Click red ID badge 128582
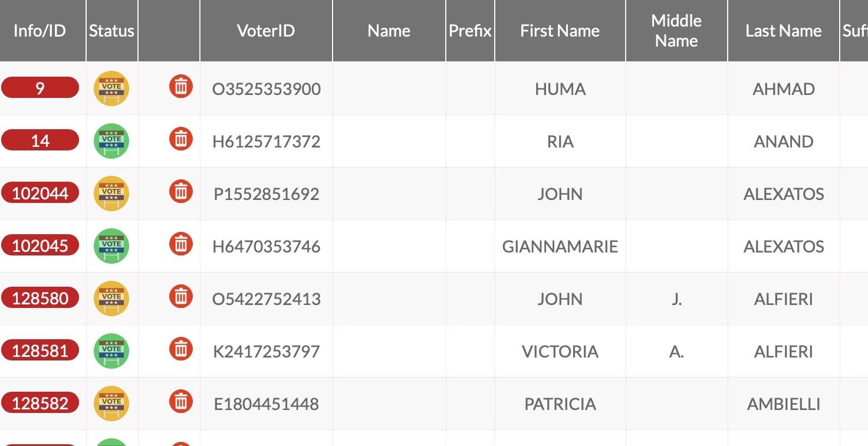The width and height of the screenshot is (868, 446). click(40, 403)
